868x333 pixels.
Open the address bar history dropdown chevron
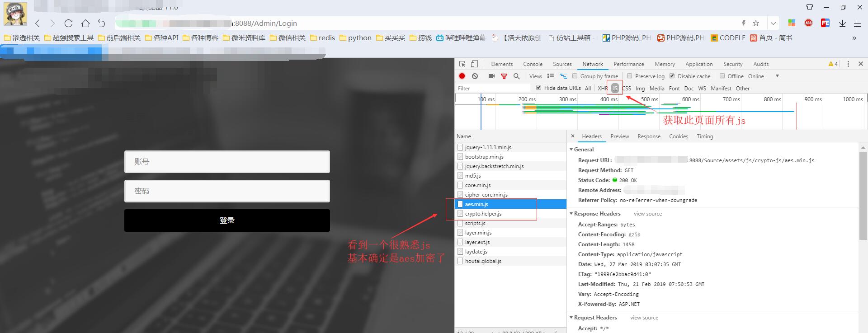click(x=773, y=23)
